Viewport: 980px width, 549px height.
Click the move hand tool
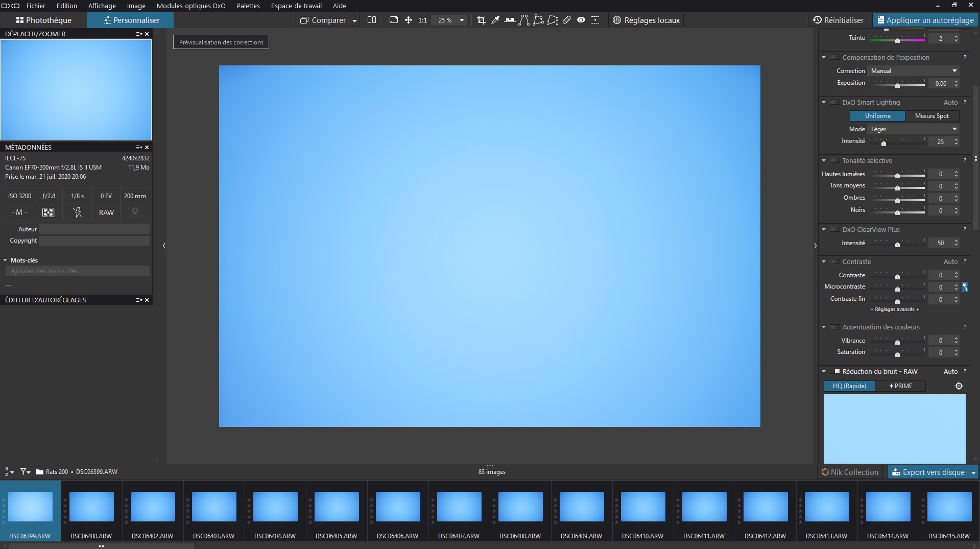(x=409, y=20)
